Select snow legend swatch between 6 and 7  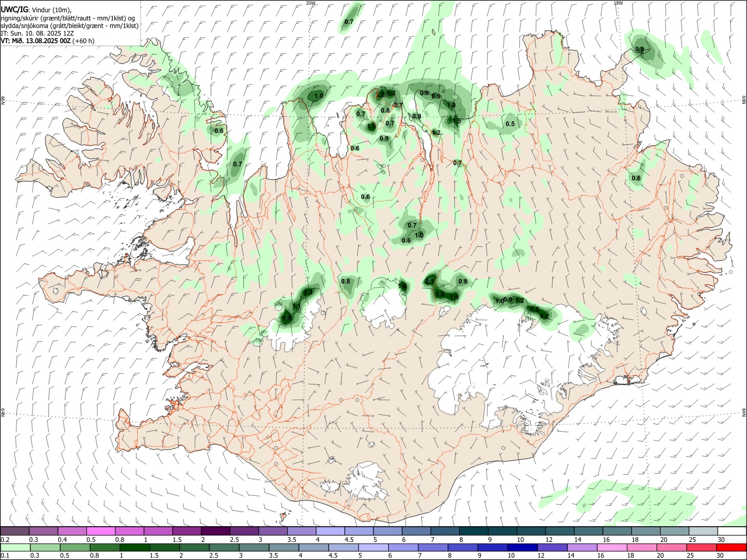coord(416,531)
